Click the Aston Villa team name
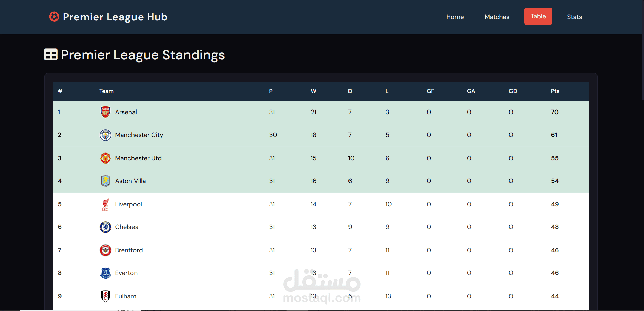Viewport: 644px width, 311px height. 130,181
